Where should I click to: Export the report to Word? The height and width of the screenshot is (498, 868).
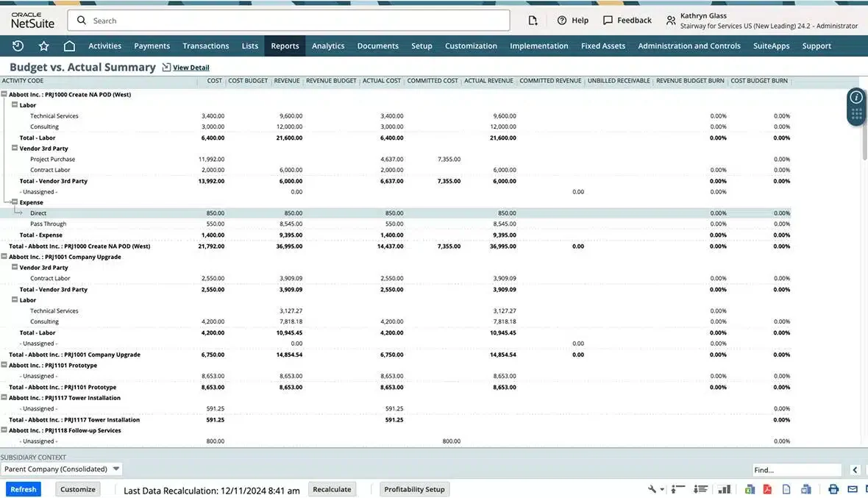[x=806, y=489]
